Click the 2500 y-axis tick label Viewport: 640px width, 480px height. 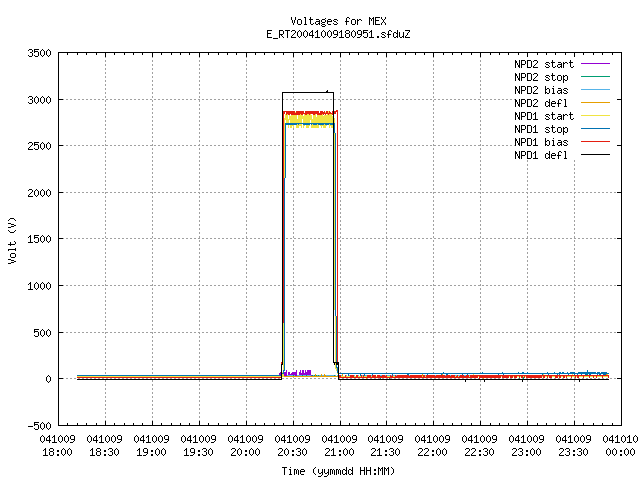pyautogui.click(x=39, y=146)
